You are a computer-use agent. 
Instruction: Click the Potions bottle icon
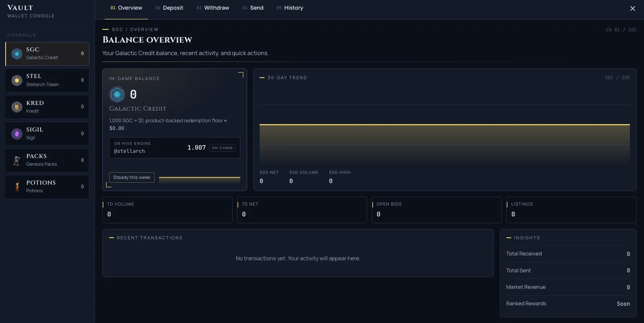pyautogui.click(x=17, y=187)
